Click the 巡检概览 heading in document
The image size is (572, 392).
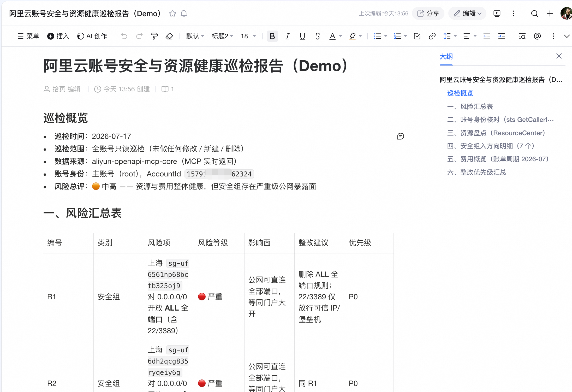tap(65, 118)
